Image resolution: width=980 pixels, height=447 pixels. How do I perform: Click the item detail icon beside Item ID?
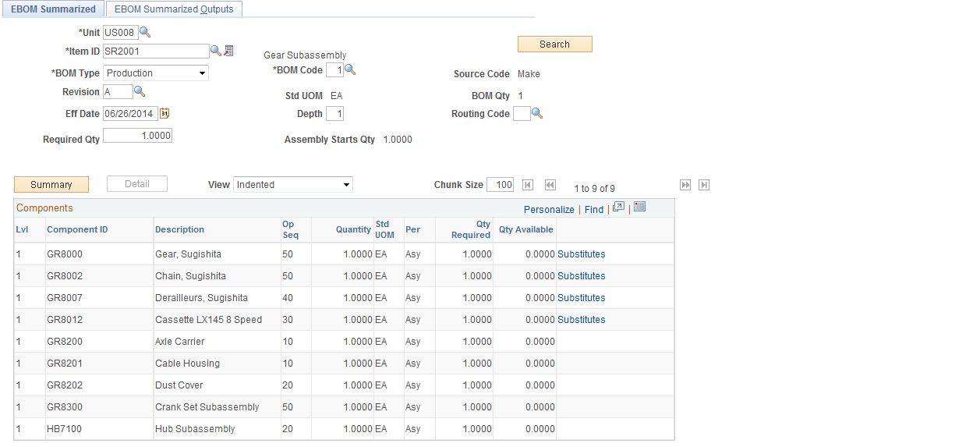pos(228,51)
